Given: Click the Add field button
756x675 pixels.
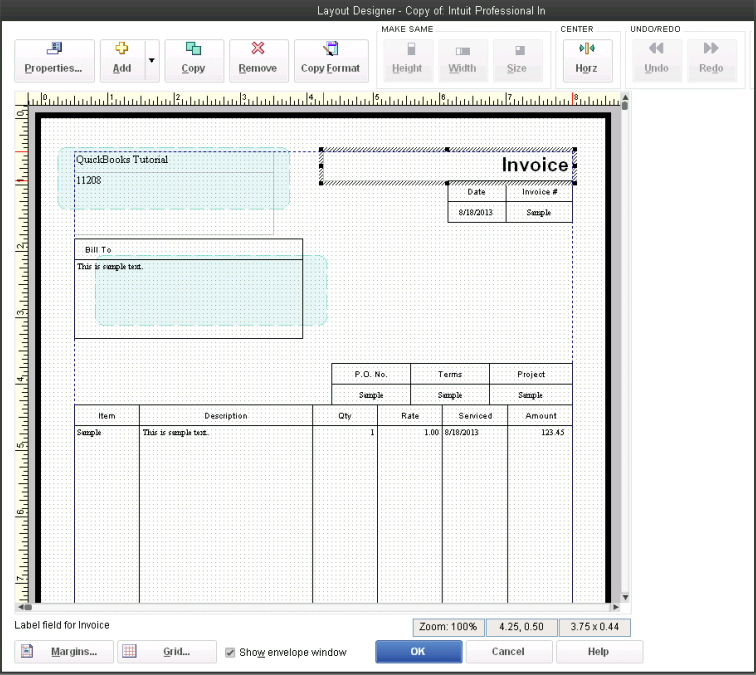Looking at the screenshot, I should pyautogui.click(x=122, y=61).
